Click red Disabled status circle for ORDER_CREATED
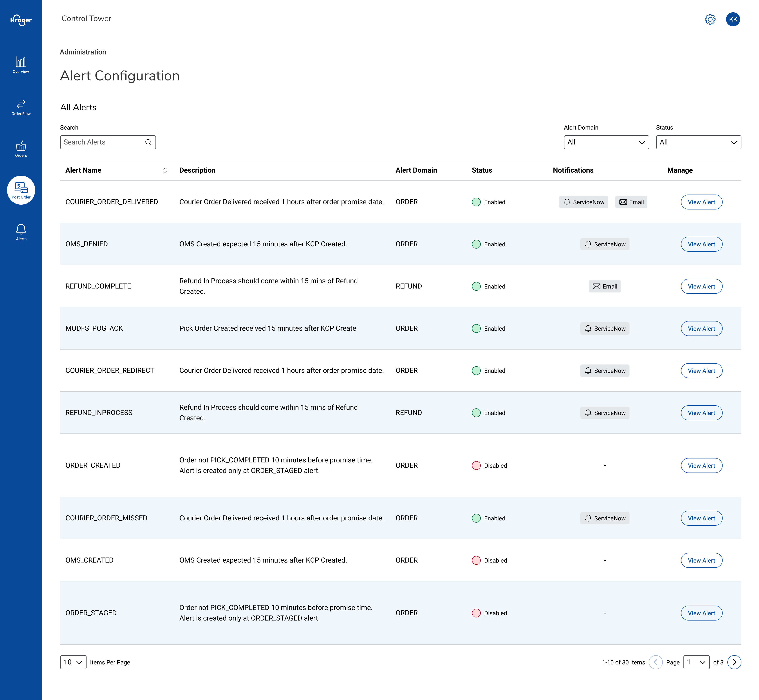 476,465
